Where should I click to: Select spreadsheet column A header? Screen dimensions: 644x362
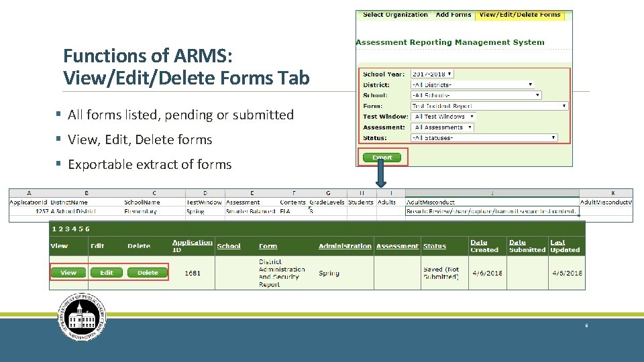click(x=29, y=193)
